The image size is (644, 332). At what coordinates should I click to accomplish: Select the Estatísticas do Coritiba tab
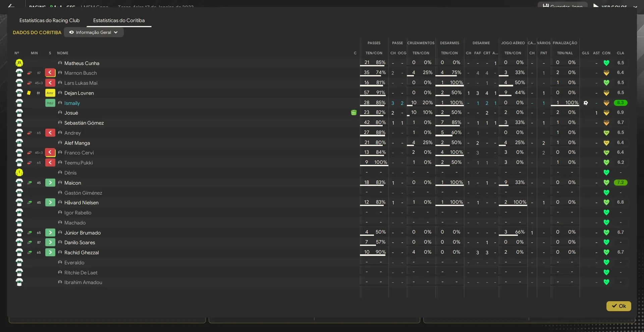pyautogui.click(x=119, y=20)
